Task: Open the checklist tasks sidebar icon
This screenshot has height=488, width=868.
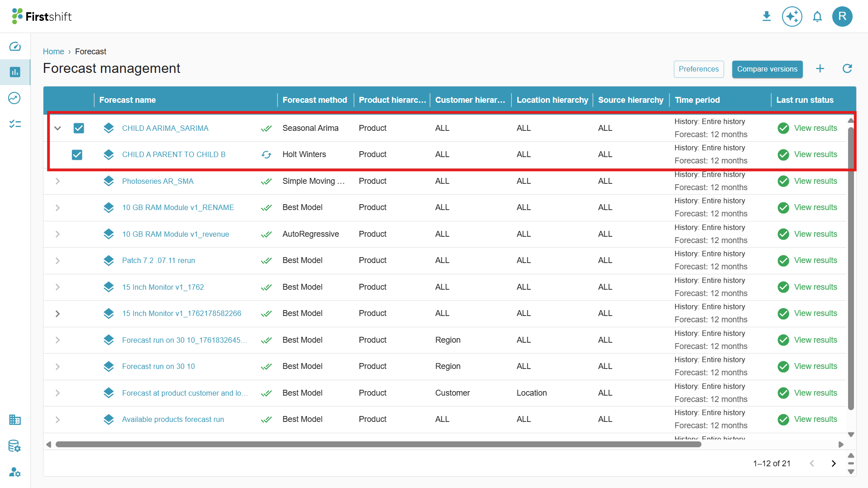Action: click(x=15, y=124)
